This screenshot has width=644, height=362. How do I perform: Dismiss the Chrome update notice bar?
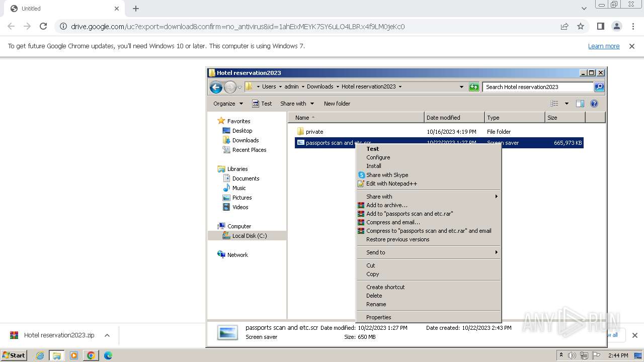(x=632, y=46)
